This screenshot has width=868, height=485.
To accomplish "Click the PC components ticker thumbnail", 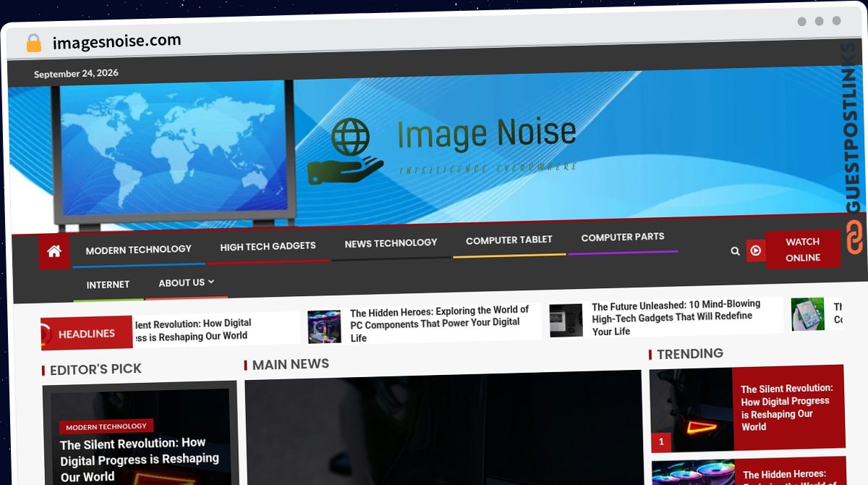I will (324, 326).
